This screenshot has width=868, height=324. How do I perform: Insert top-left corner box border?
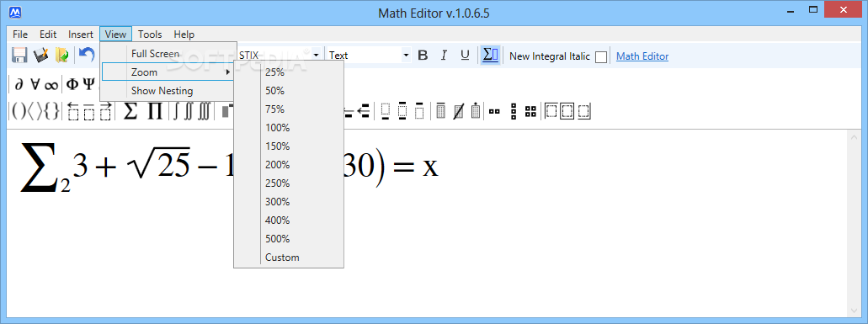click(x=551, y=111)
